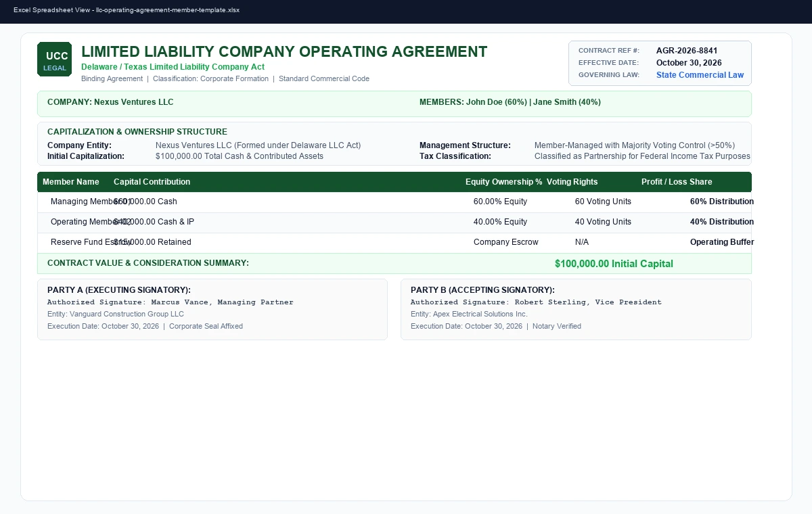Select the Company Escrow cell

(x=506, y=242)
